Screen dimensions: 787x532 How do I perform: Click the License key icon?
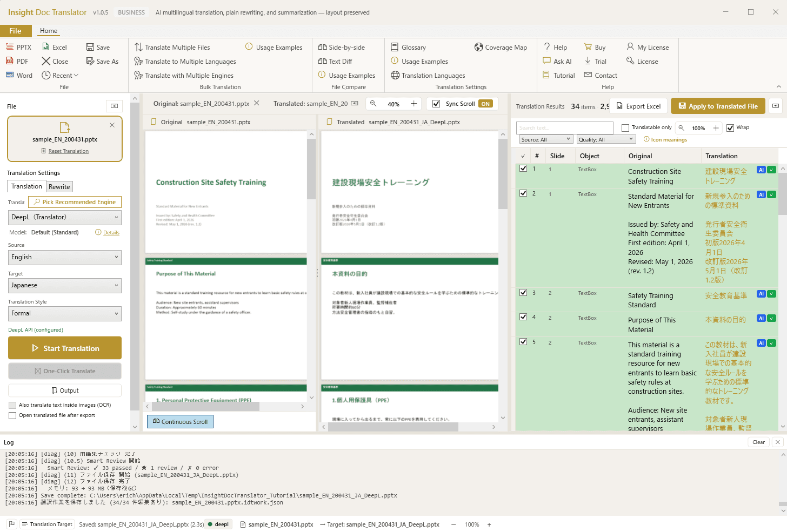point(630,61)
